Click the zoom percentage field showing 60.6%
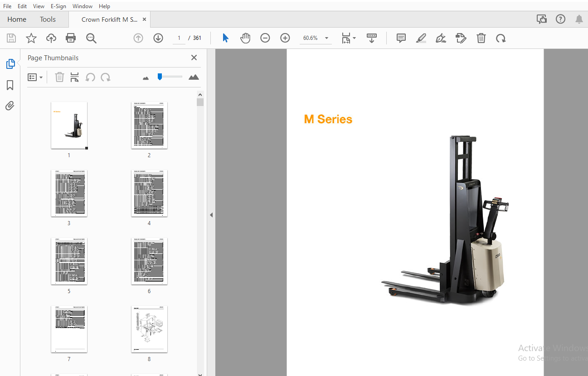The image size is (588, 376). click(311, 38)
